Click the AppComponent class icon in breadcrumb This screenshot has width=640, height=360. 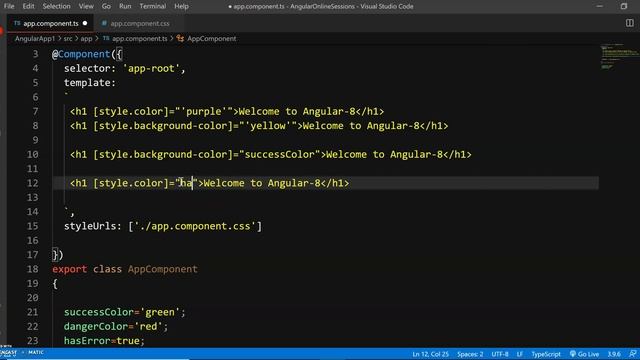point(180,38)
